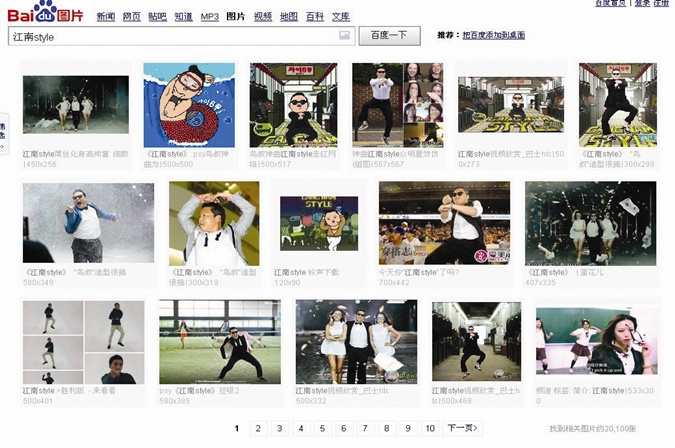Click the 把百度添加到桌面 link
This screenshot has height=448, width=675.
(494, 35)
